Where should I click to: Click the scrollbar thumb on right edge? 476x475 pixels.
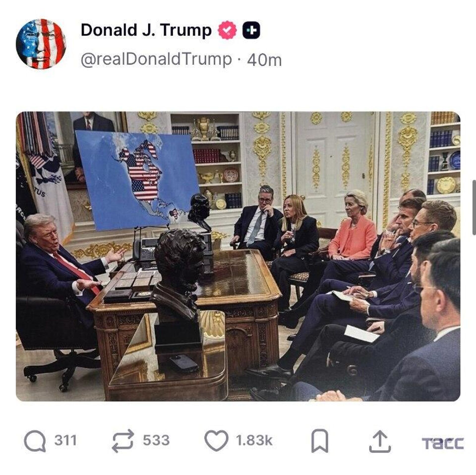pos(474,208)
